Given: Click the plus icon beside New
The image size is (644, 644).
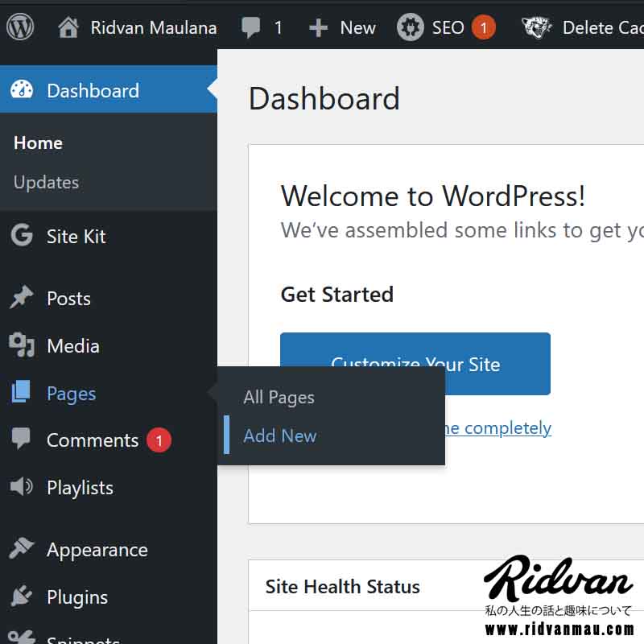Looking at the screenshot, I should pyautogui.click(x=318, y=28).
